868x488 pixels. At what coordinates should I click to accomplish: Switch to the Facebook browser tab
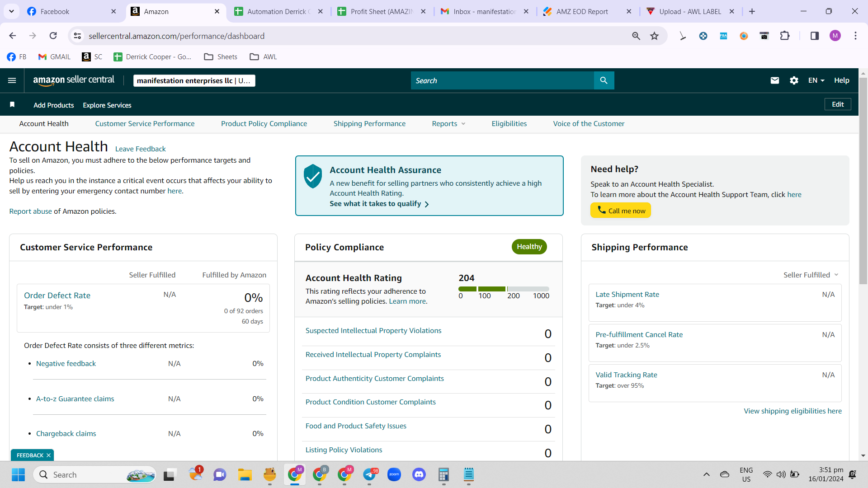[x=72, y=11]
